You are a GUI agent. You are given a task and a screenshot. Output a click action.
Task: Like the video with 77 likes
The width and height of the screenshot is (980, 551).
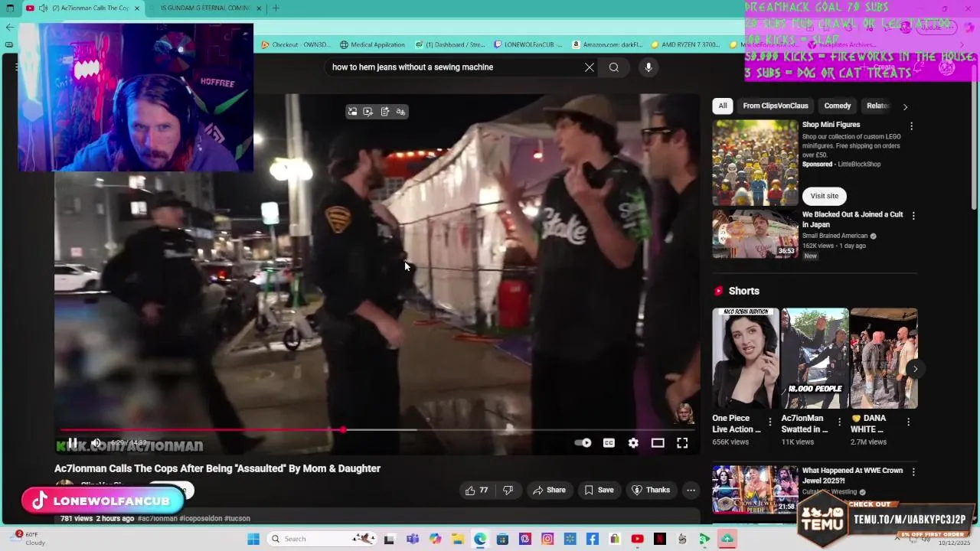pyautogui.click(x=476, y=491)
